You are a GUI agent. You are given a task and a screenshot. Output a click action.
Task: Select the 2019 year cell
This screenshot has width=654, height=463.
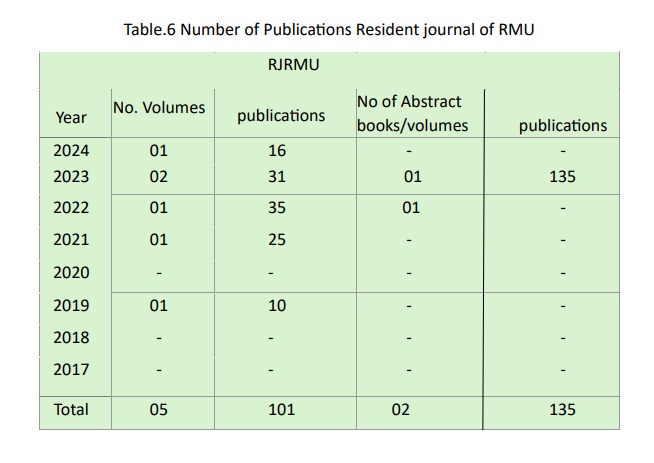(71, 305)
